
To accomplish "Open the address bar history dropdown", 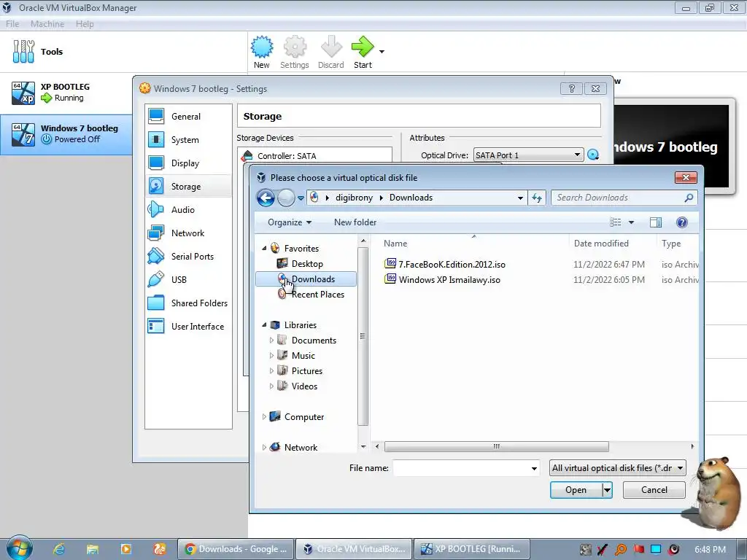I will (520, 198).
